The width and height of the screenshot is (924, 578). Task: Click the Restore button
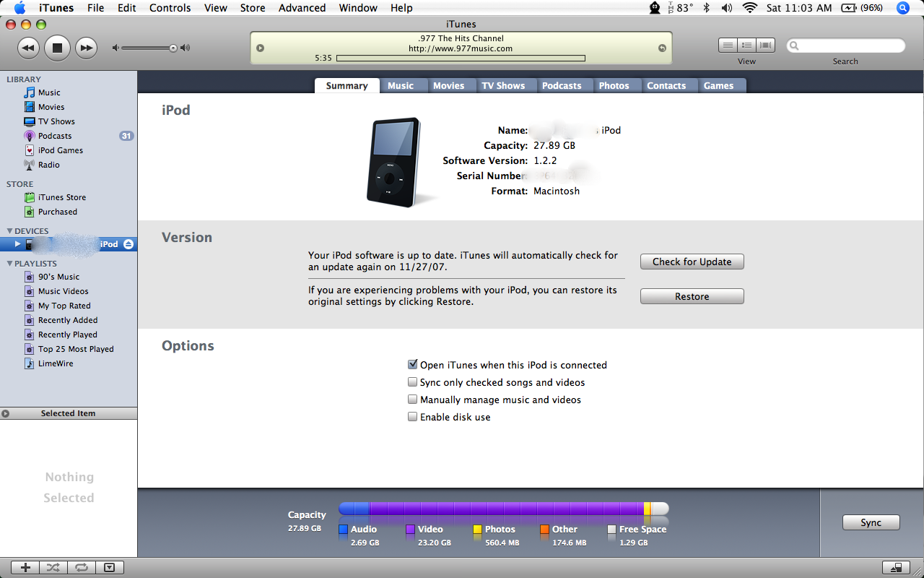click(692, 296)
